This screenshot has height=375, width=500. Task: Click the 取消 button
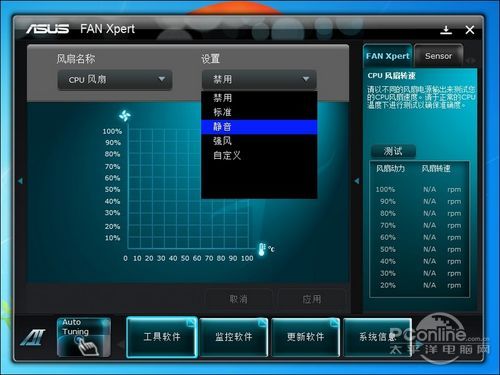pos(238,299)
